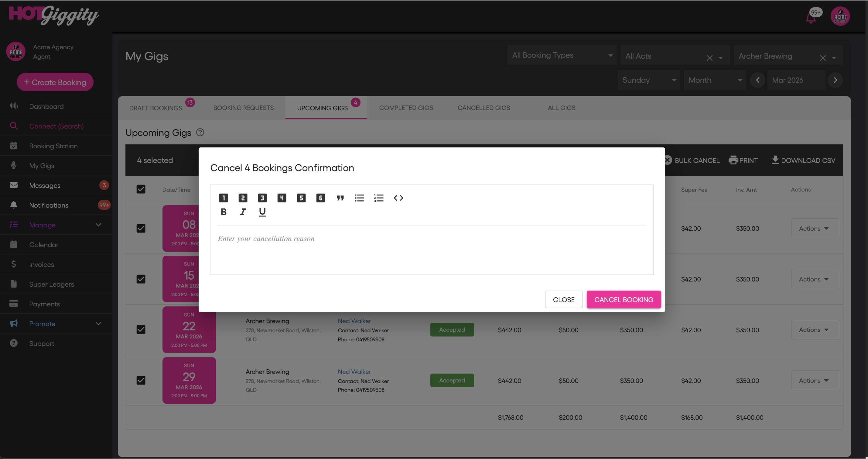The image size is (868, 459).
Task: Toggle italic text formatting
Action: 243,212
